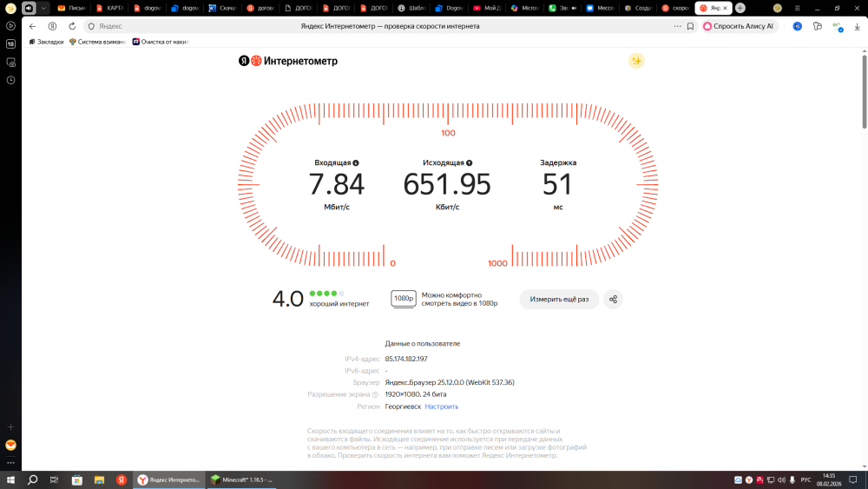
Task: Open the media play icon in left sidebar
Action: [10, 25]
